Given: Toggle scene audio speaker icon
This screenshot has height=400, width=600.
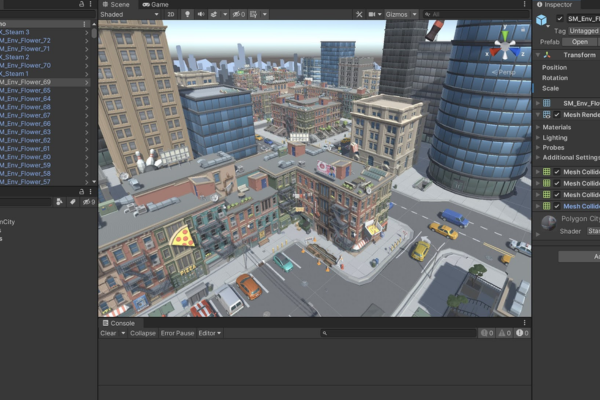Looking at the screenshot, I should pyautogui.click(x=200, y=15).
